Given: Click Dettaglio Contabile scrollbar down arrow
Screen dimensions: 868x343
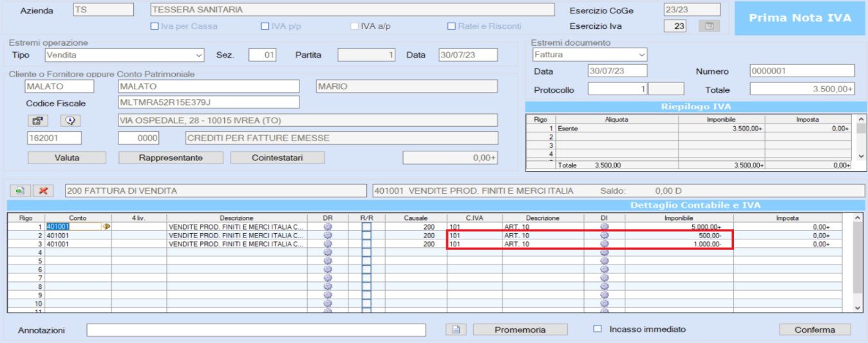Looking at the screenshot, I should click(x=856, y=308).
